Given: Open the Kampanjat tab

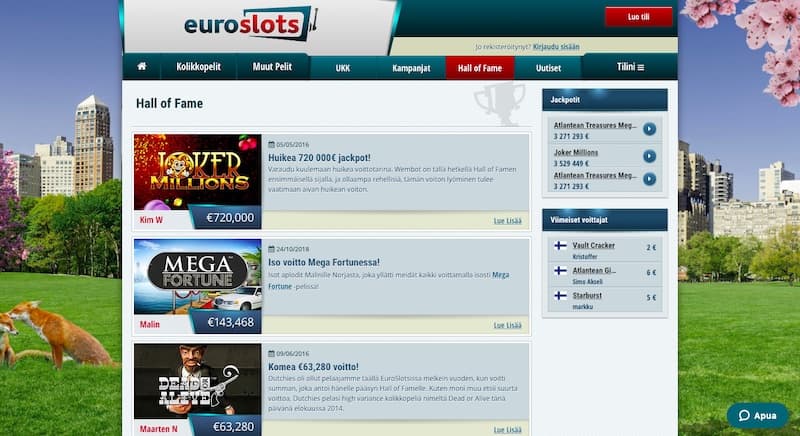Looking at the screenshot, I should coord(411,68).
